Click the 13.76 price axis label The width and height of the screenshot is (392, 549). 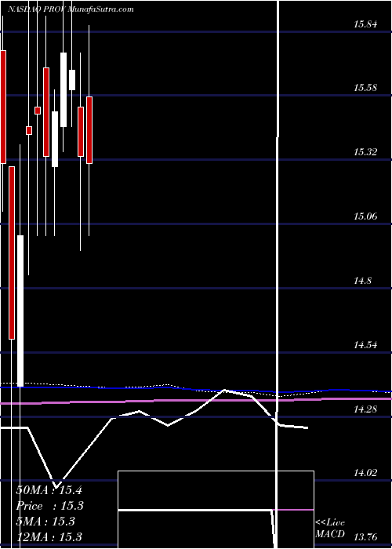pyautogui.click(x=365, y=536)
